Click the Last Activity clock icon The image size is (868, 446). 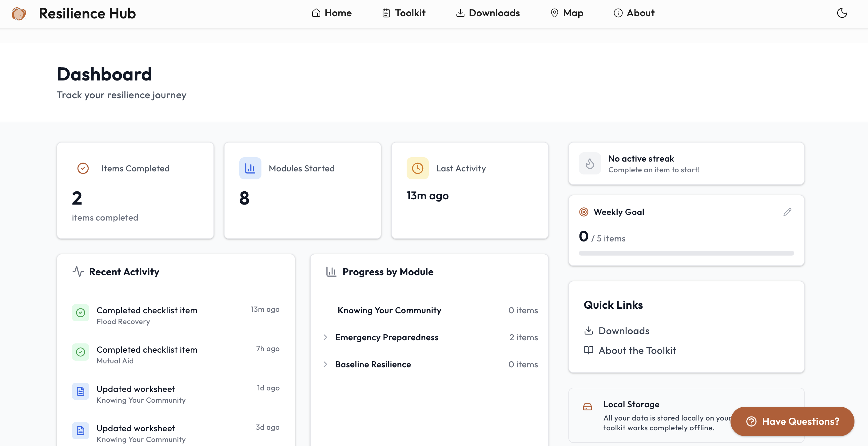[x=417, y=168]
